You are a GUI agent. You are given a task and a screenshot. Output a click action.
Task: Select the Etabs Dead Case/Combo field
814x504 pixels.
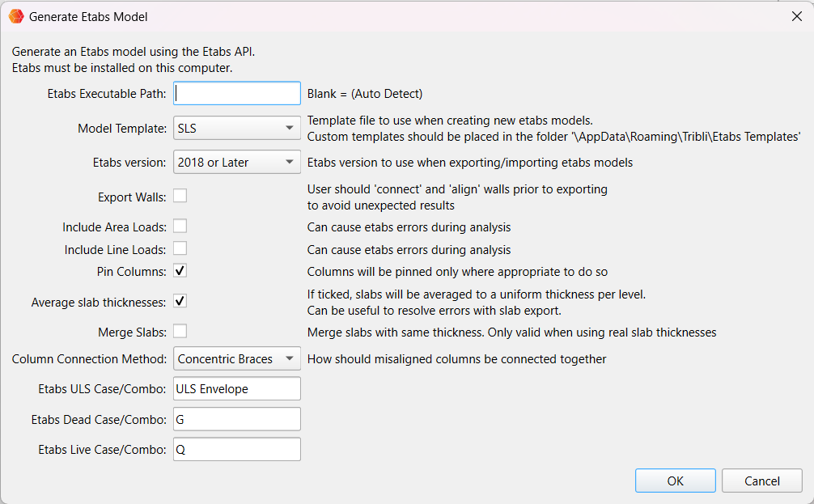click(237, 419)
